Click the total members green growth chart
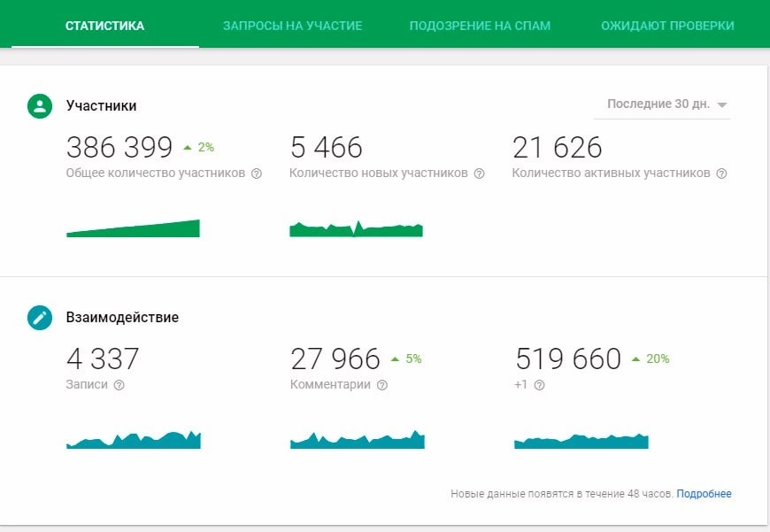The image size is (770, 532). 133,230
